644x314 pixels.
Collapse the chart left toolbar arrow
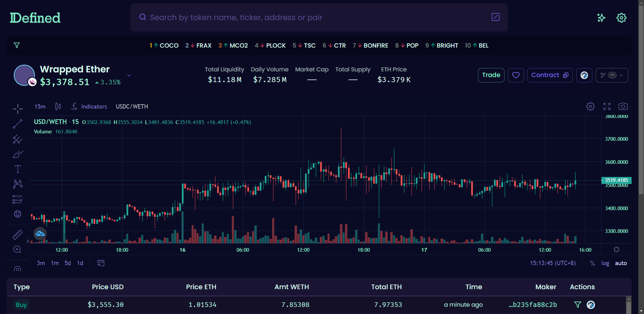(x=28, y=241)
